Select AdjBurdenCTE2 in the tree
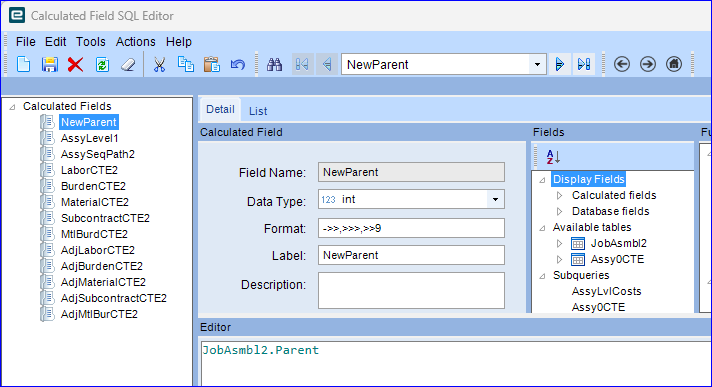This screenshot has width=712, height=387. [x=102, y=266]
